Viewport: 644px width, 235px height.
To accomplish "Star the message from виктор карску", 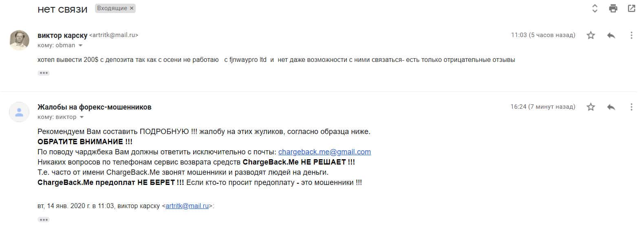I will click(x=591, y=35).
